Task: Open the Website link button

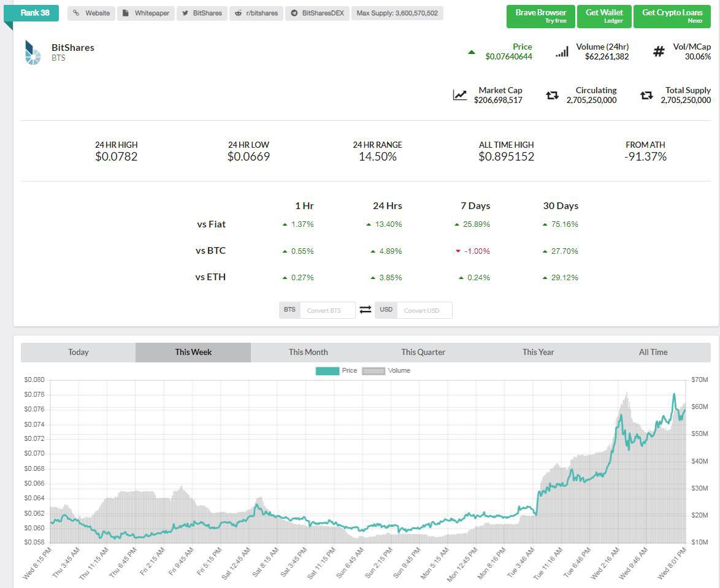Action: click(91, 13)
